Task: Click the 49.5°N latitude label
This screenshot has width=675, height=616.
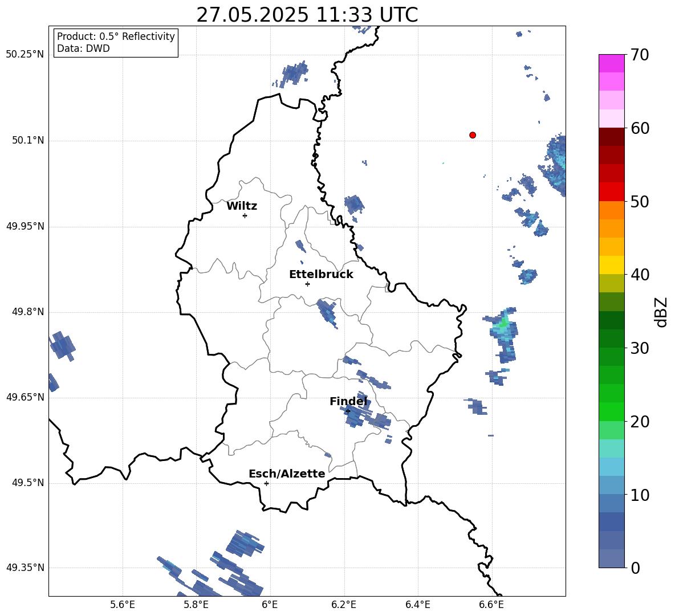Action: tap(28, 483)
